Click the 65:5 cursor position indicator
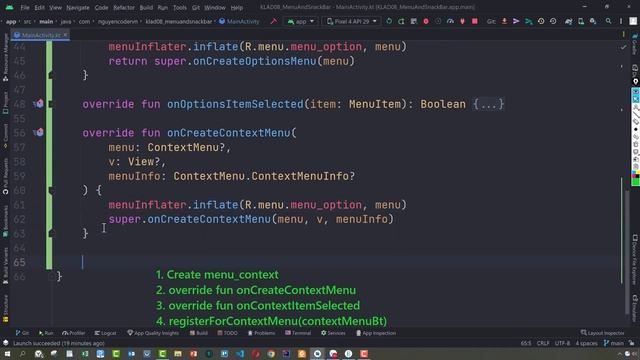The width and height of the screenshot is (640, 360). pyautogui.click(x=526, y=343)
